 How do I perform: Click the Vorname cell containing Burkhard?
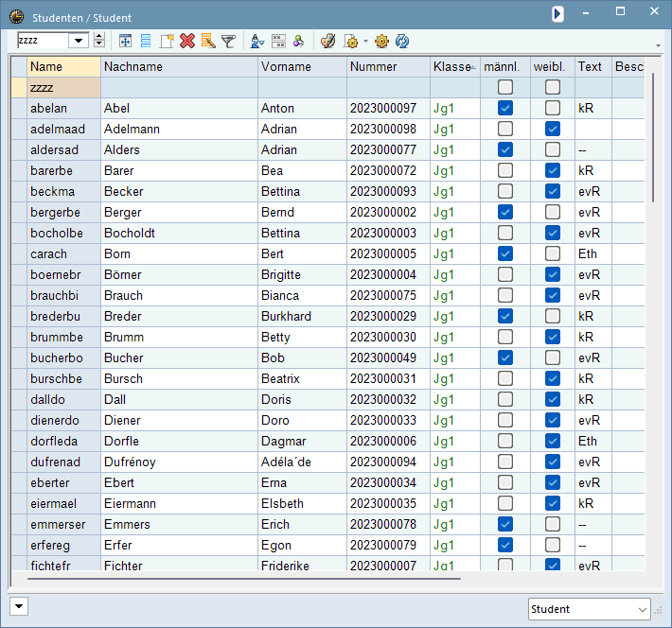(x=301, y=316)
